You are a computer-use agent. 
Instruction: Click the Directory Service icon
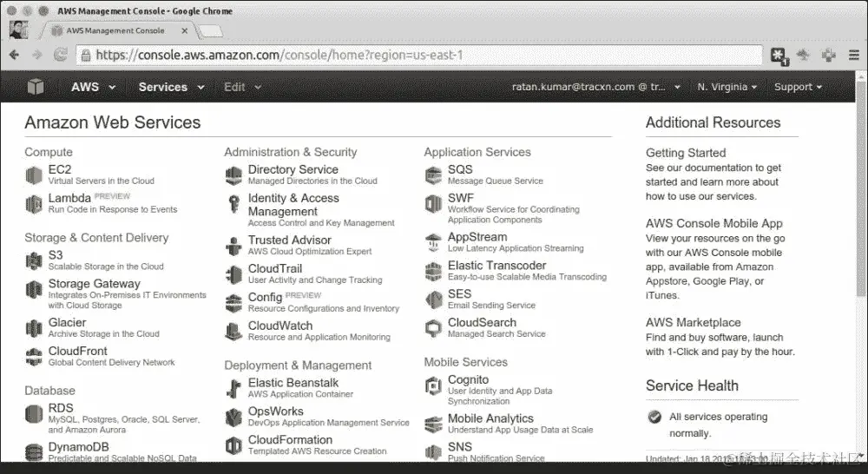233,175
